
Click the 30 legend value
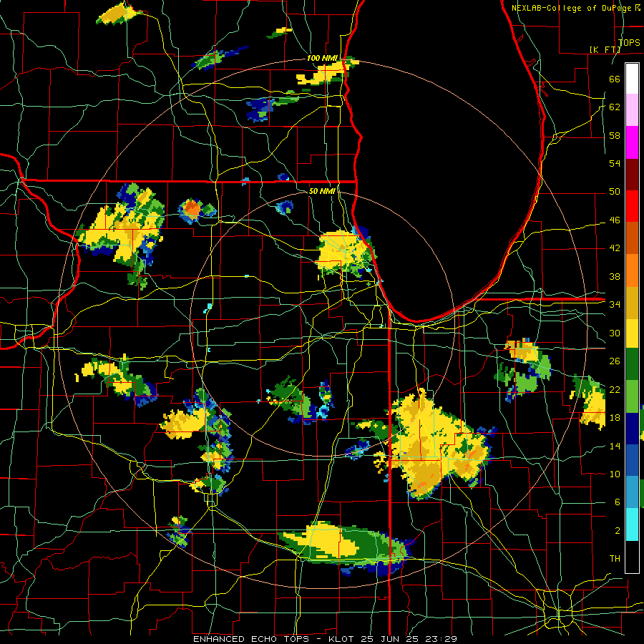pos(615,333)
